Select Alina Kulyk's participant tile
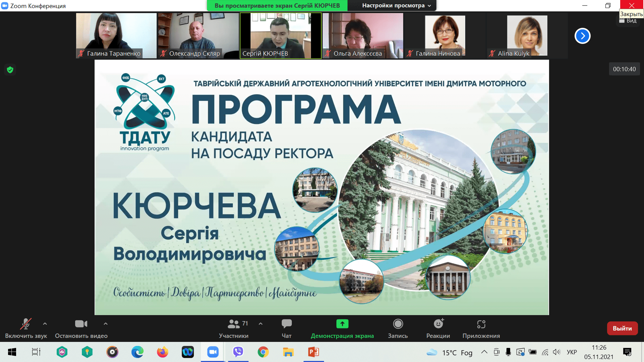Screen dimensions: 644x362 tap(527, 36)
